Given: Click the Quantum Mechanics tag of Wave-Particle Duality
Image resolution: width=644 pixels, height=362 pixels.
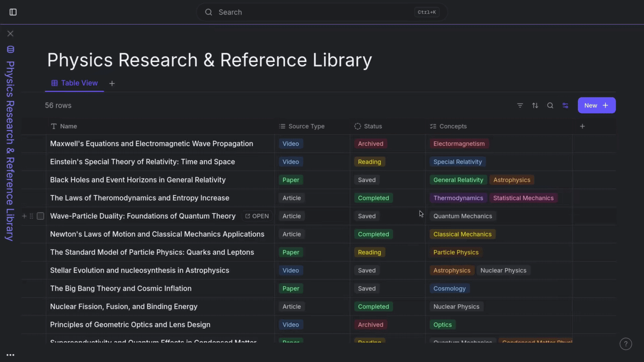Looking at the screenshot, I should [x=463, y=216].
